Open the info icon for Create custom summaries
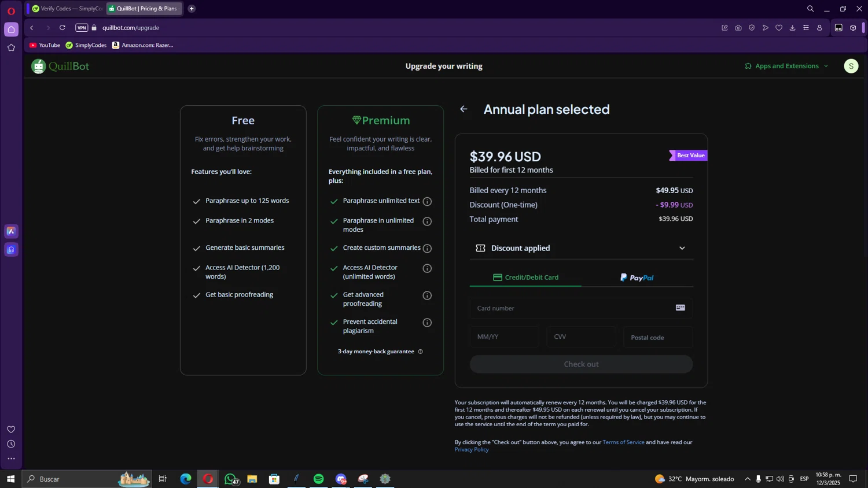The width and height of the screenshot is (868, 488). pos(427,249)
